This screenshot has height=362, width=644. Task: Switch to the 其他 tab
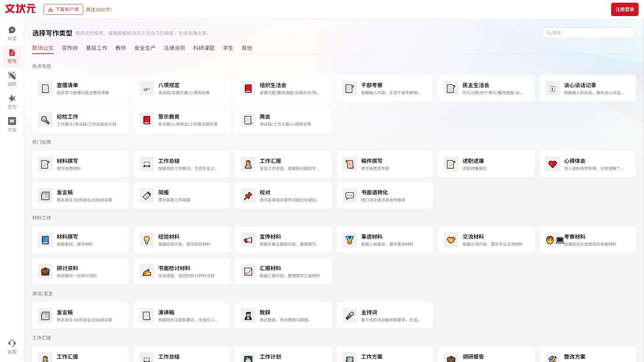tap(247, 48)
